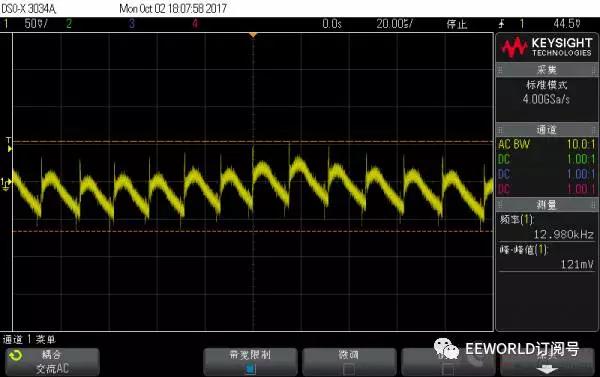Click the down arrow softkey icon
600x377 pixels.
coord(547,369)
